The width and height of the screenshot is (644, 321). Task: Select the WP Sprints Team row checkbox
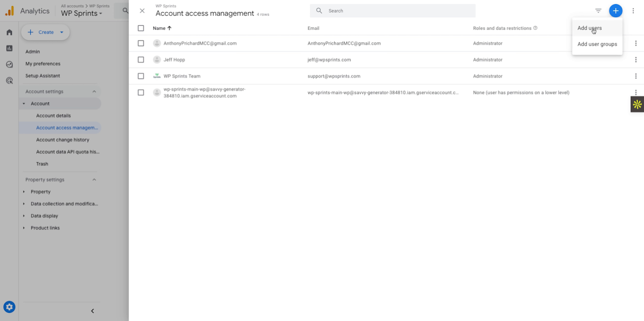click(x=141, y=76)
